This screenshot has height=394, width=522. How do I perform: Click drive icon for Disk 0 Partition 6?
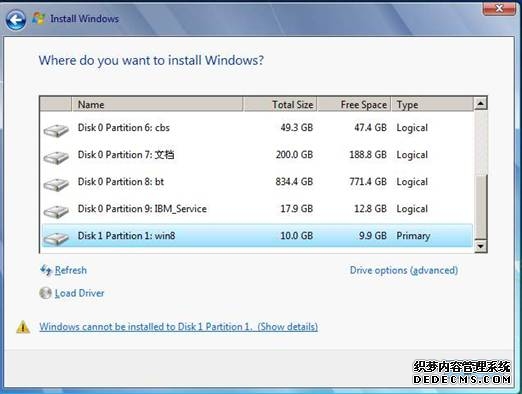pyautogui.click(x=56, y=130)
